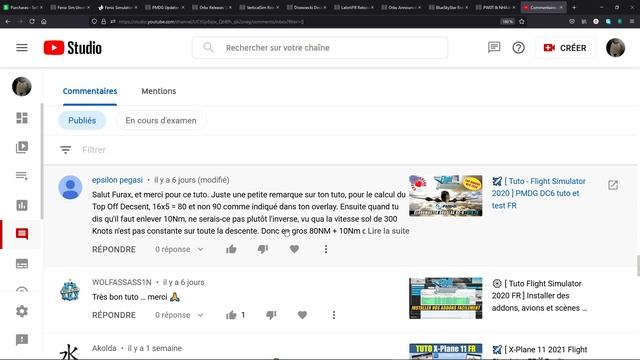Open the WOLFASSASS1N commenter name

point(122,282)
